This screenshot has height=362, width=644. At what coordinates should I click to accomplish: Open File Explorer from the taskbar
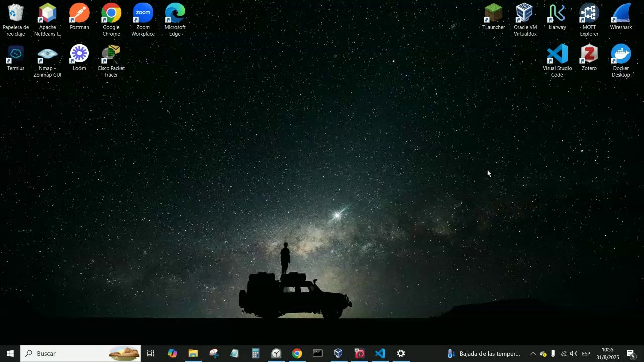pos(193,353)
